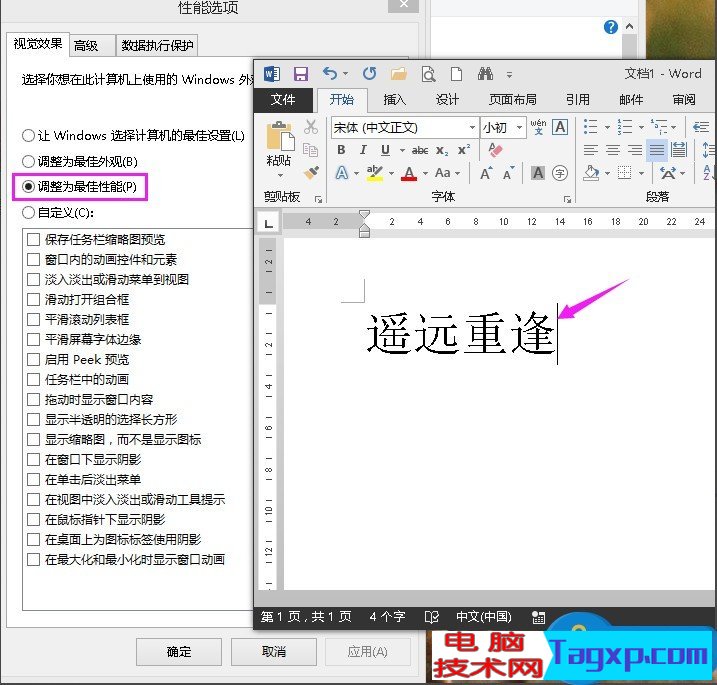Open the Change Case (Aa) dropdown
717x685 pixels.
pyautogui.click(x=447, y=173)
